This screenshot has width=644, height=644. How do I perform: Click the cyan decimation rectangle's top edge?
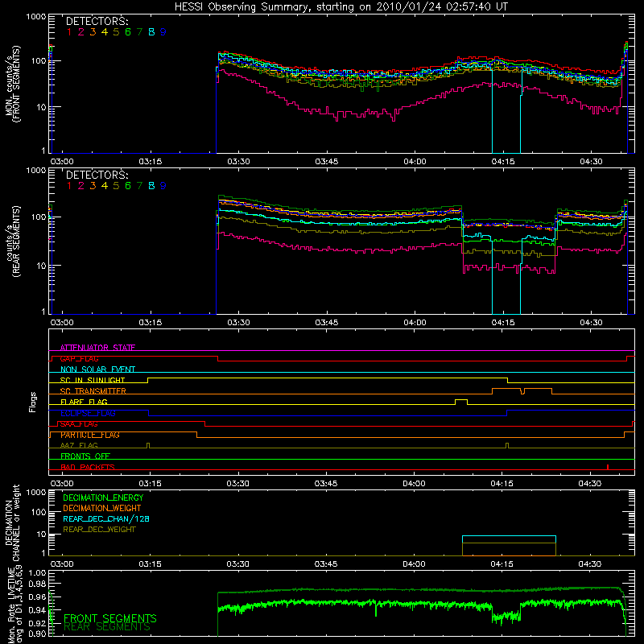(x=509, y=536)
